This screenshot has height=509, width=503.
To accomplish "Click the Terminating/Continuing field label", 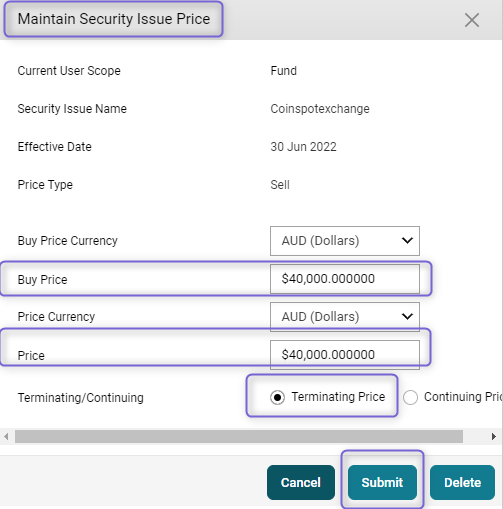I will tap(81, 398).
